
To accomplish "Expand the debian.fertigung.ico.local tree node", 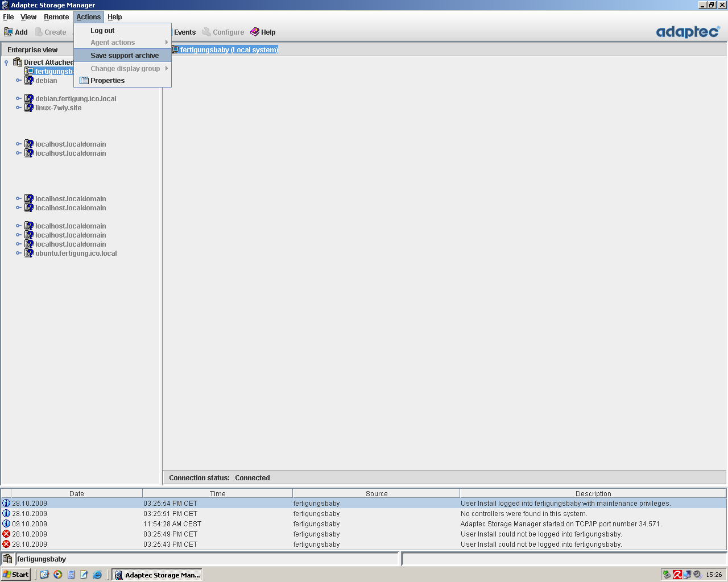I will (x=18, y=98).
